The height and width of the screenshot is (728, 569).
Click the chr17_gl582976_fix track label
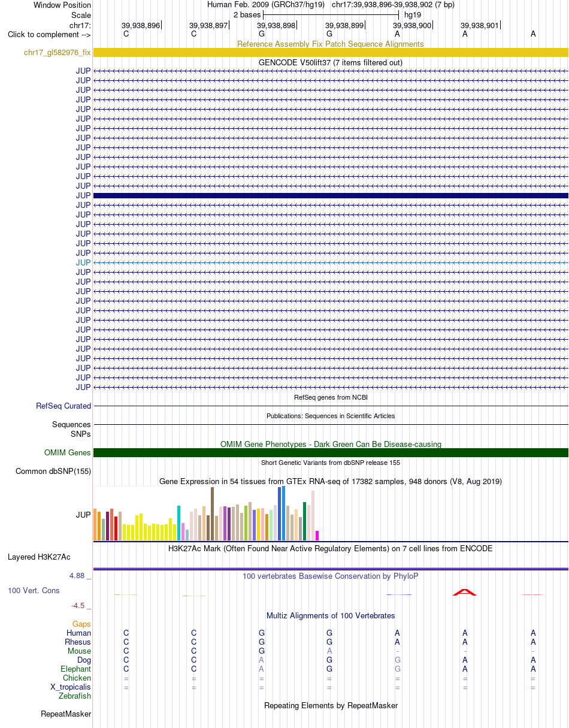57,53
